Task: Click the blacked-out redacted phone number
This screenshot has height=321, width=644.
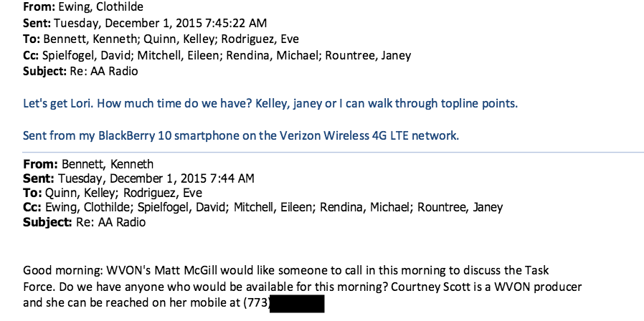Action: tap(297, 303)
